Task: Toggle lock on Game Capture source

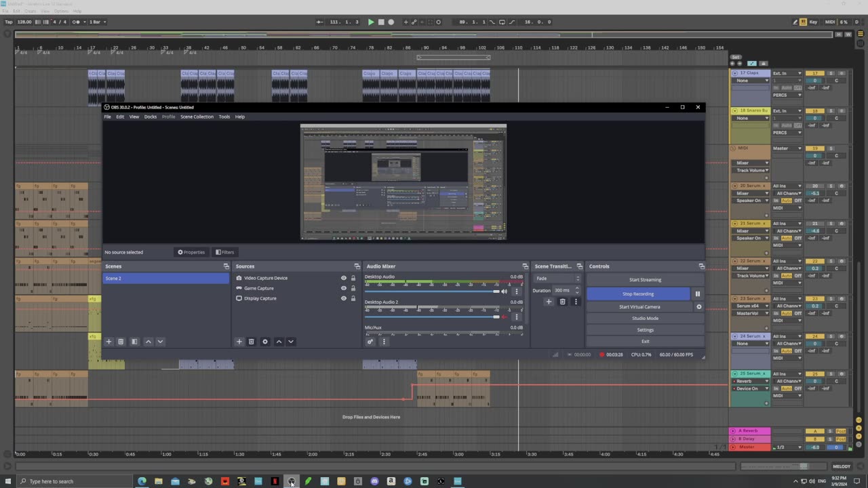Action: 353,288
